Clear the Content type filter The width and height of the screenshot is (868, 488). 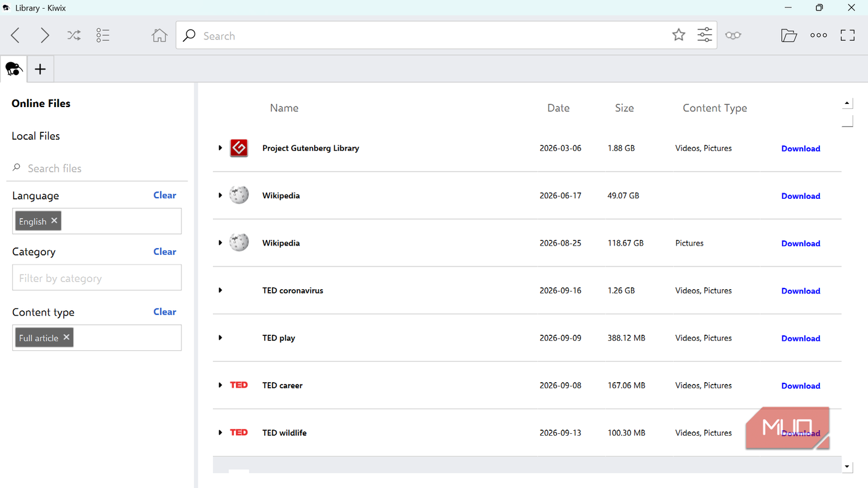[164, 312]
